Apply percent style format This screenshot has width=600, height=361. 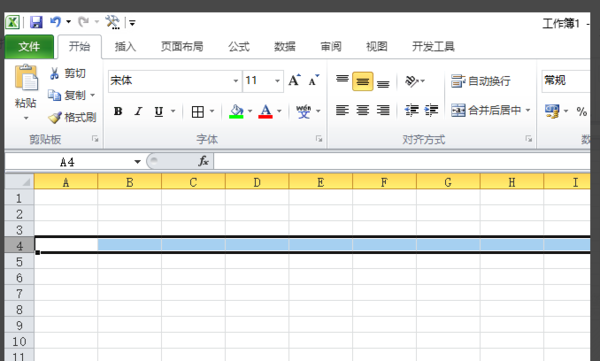point(582,111)
